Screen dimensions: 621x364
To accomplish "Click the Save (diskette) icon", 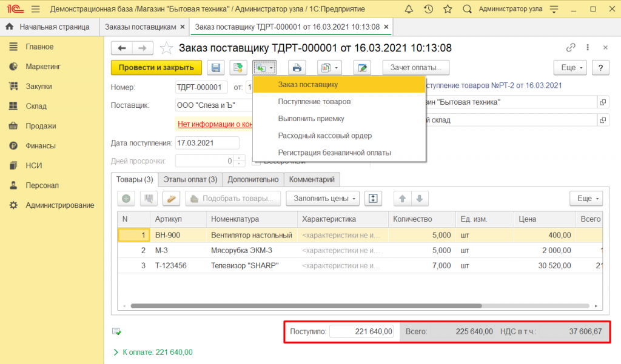I will coord(216,68).
